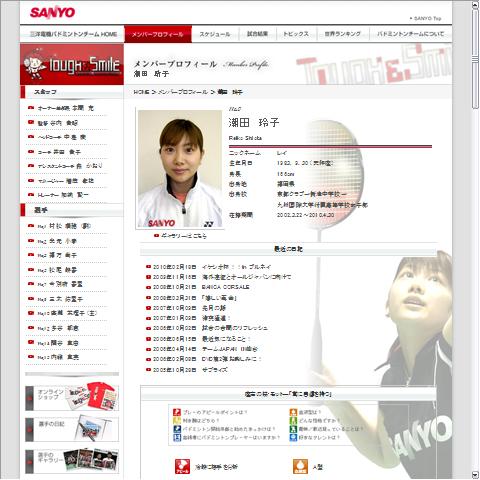Switch to the トピックス tab
Image resolution: width=480 pixels, height=480 pixels.
296,34
